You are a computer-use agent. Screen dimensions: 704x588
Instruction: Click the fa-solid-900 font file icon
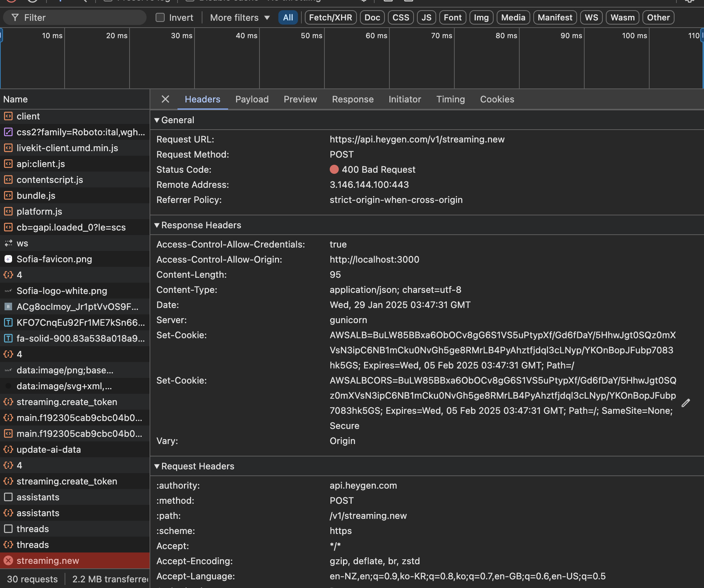coord(8,339)
